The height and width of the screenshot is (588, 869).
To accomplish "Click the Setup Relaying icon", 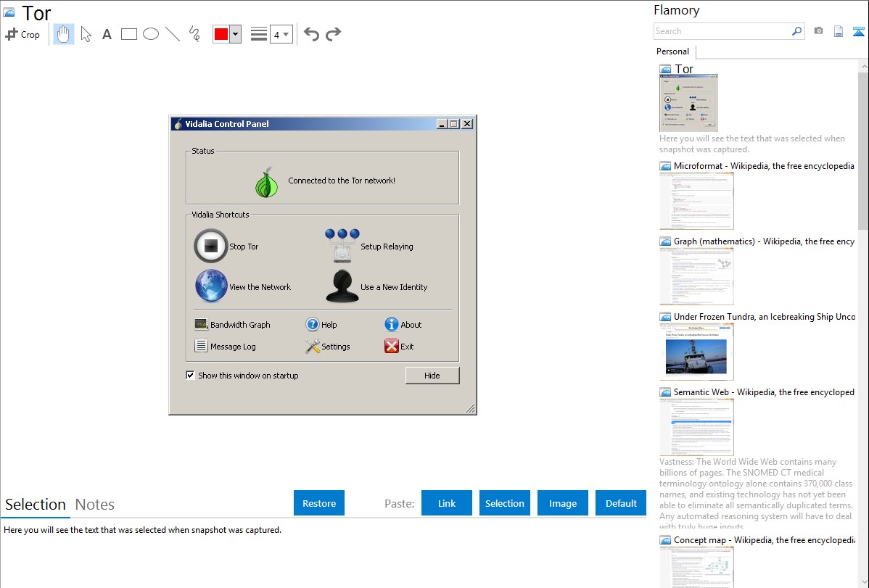I will [x=342, y=246].
